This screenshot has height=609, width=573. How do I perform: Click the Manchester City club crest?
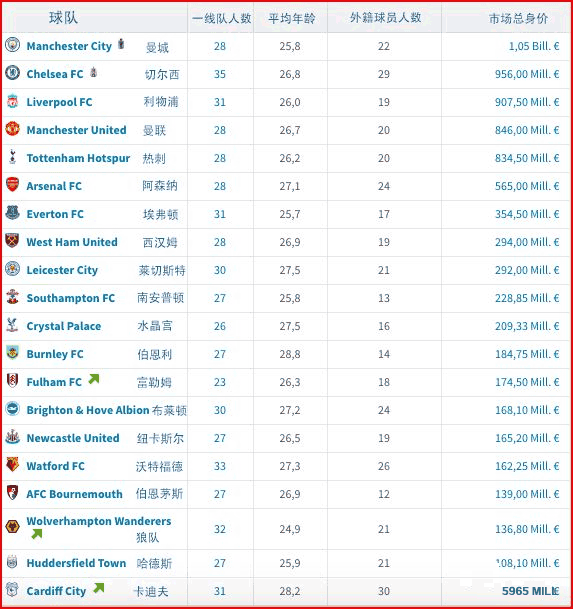(x=12, y=45)
